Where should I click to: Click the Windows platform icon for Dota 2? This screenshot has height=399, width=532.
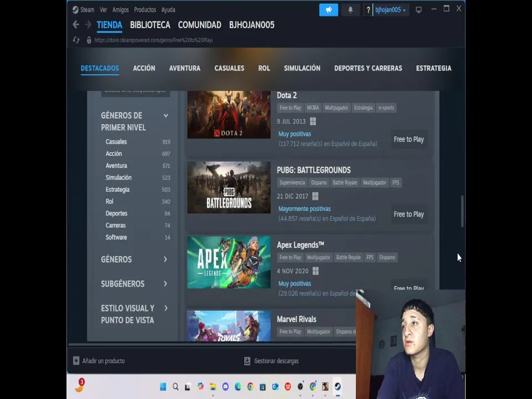[x=313, y=121]
